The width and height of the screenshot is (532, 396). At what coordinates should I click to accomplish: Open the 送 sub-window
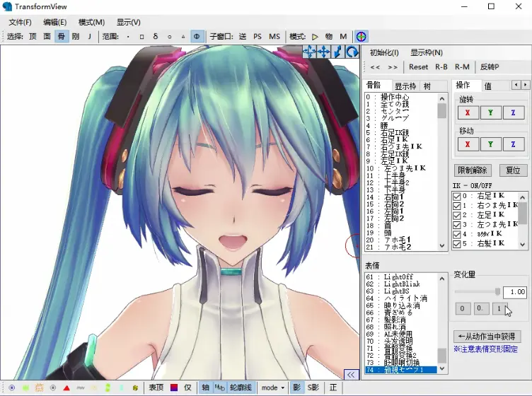click(x=243, y=37)
